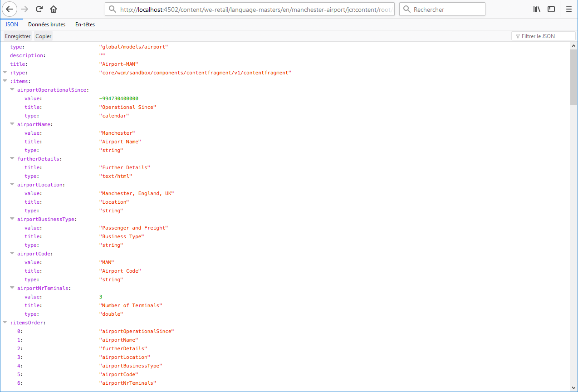This screenshot has width=578, height=392.
Task: Select itemsOrder row 4 airportBusinessType
Action: pyautogui.click(x=131, y=366)
